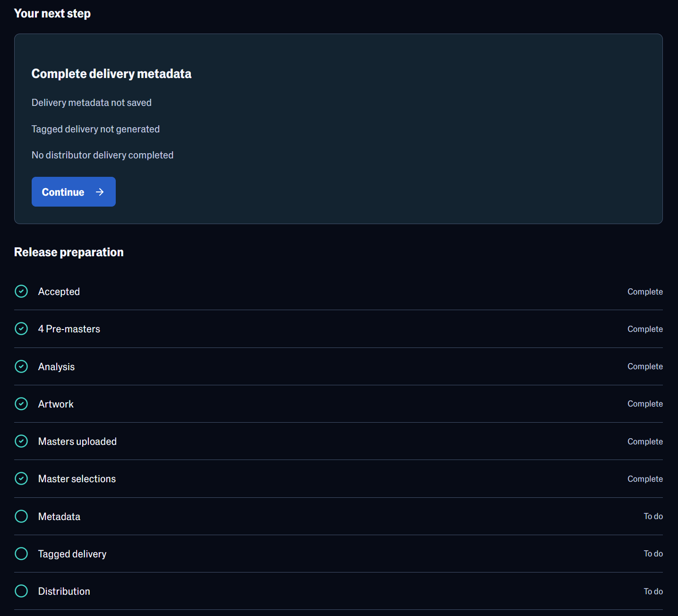The height and width of the screenshot is (616, 678).
Task: Click the check icon beside Analysis
Action: point(21,366)
